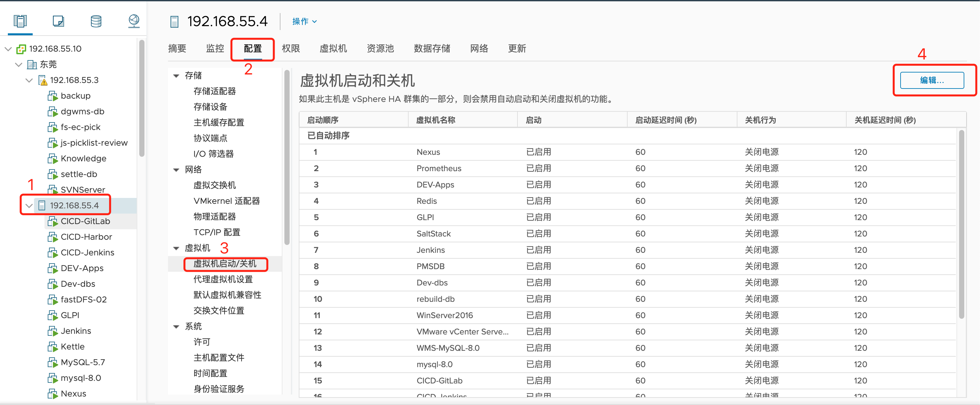
Task: Open 代理虚拟机设置 page
Action: (223, 280)
